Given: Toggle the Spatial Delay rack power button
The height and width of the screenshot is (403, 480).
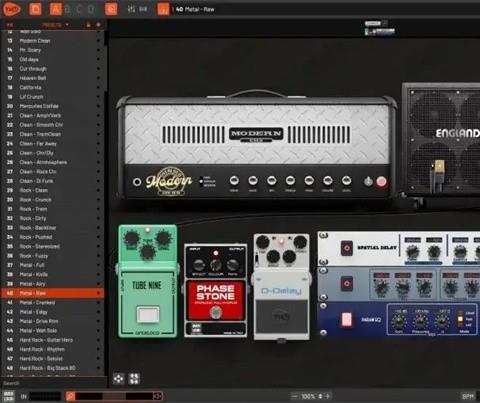Looking at the screenshot, I should click(x=346, y=248).
